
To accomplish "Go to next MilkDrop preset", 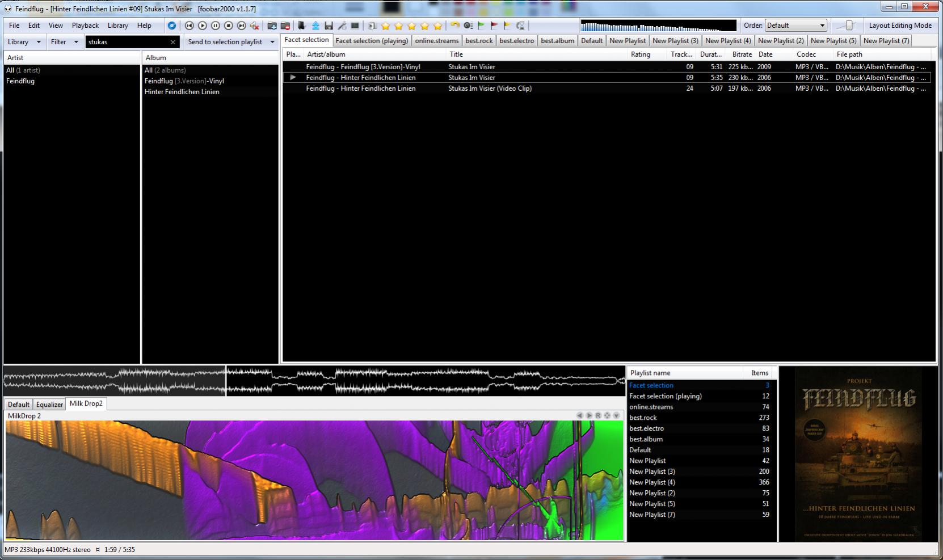I will pyautogui.click(x=589, y=416).
